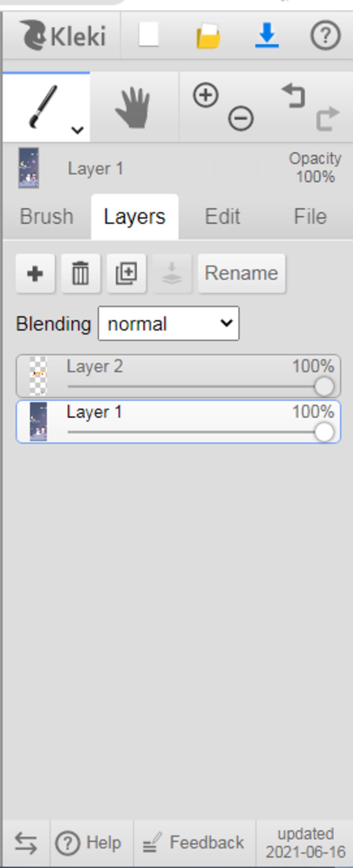
Task: Switch to the Edit tab
Action: pyautogui.click(x=222, y=217)
